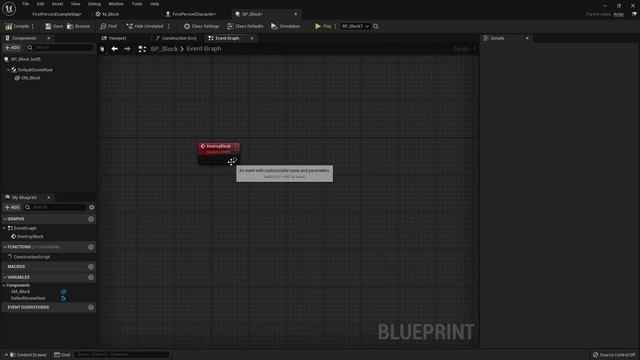
Task: Add a new event dispatcher
Action: 91,307
